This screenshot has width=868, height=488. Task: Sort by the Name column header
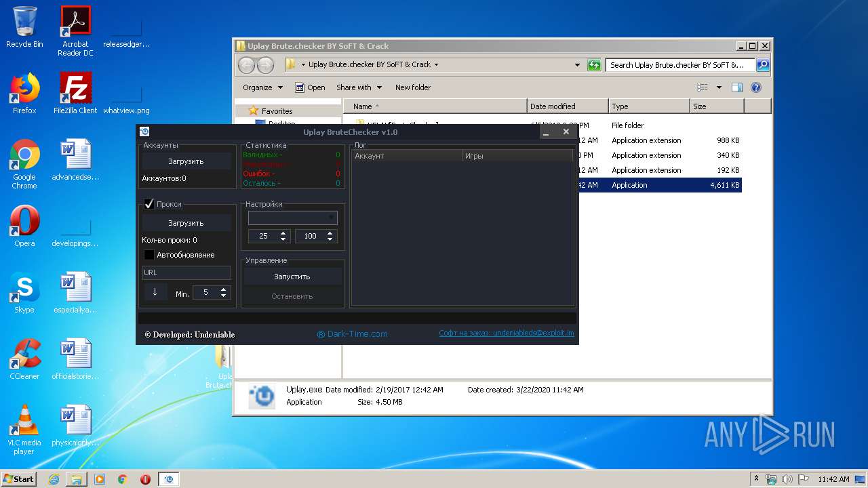[x=435, y=106]
